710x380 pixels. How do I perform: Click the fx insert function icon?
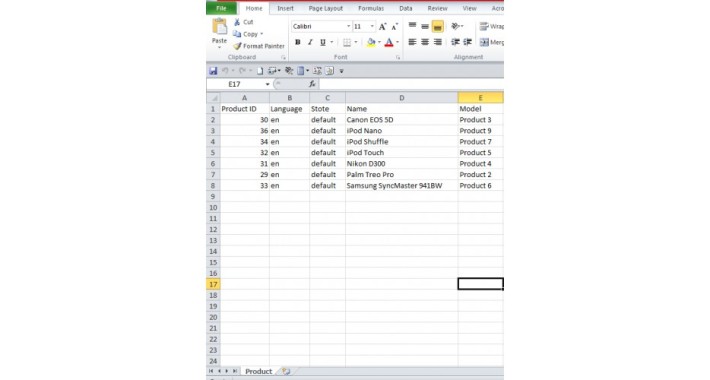[312, 84]
